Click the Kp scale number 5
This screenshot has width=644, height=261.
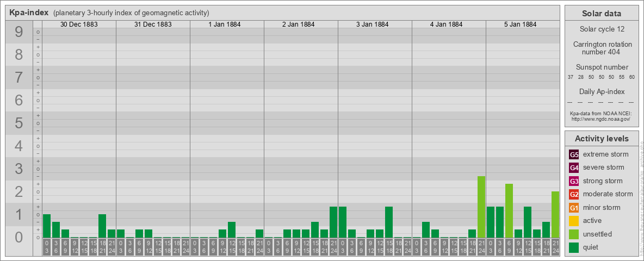(x=19, y=123)
